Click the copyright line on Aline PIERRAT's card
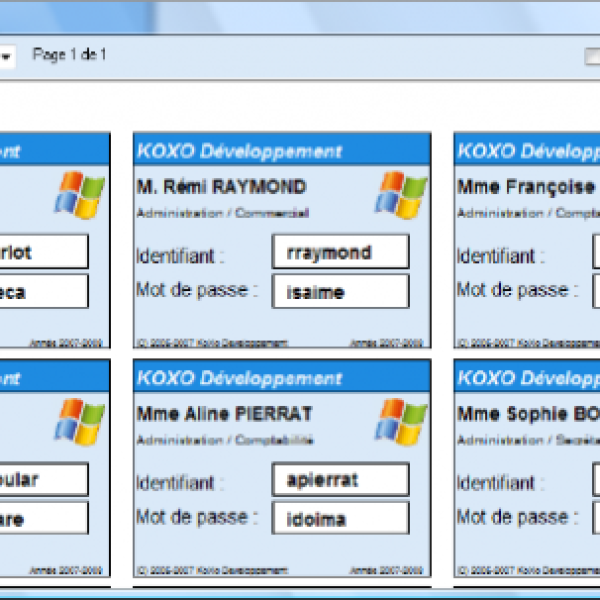Image resolution: width=600 pixels, height=600 pixels. click(x=212, y=571)
